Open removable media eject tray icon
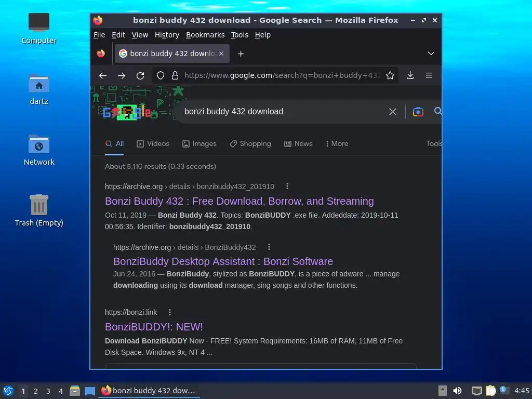 pyautogui.click(x=443, y=391)
